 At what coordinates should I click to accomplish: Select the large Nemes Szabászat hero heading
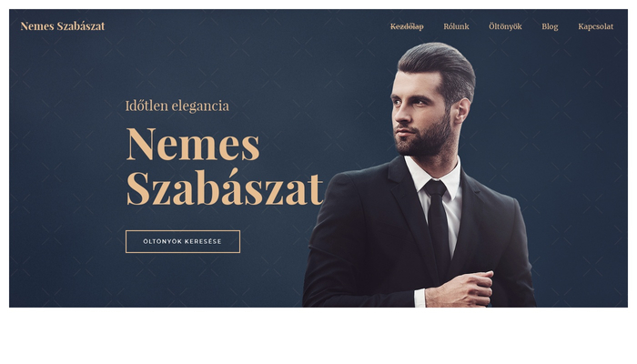pos(225,167)
